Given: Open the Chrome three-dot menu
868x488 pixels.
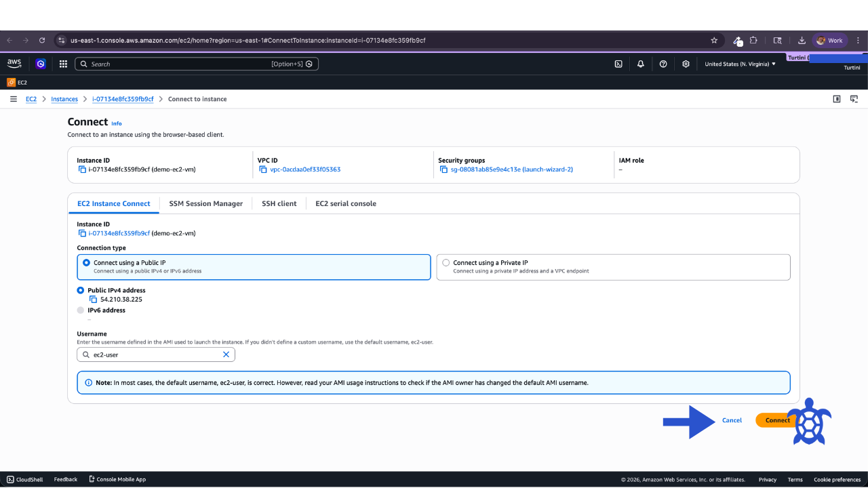Looking at the screenshot, I should pos(857,41).
